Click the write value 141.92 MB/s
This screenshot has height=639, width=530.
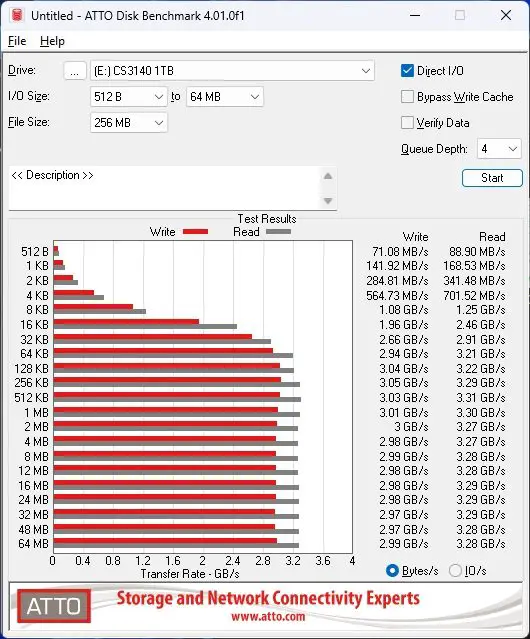tap(397, 266)
